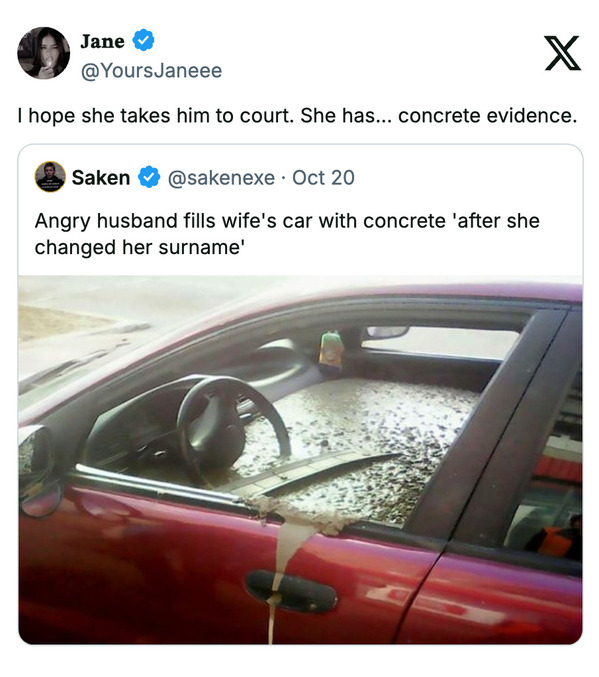Click the X logo icon
The image size is (599, 677).
pyautogui.click(x=562, y=53)
